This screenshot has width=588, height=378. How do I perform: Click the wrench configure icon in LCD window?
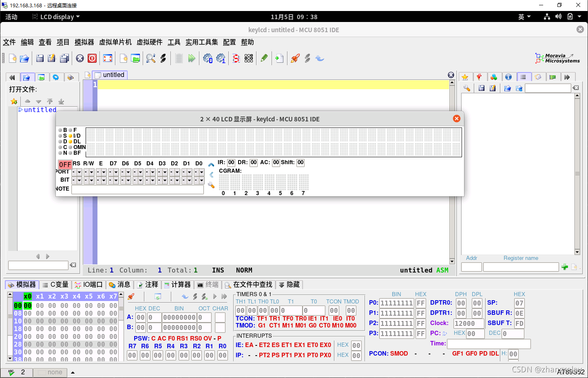click(x=211, y=185)
